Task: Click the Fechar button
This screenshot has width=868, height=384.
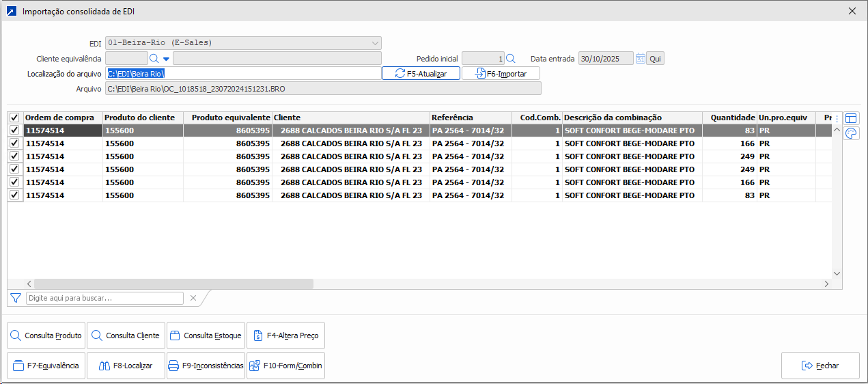Action: click(x=820, y=366)
